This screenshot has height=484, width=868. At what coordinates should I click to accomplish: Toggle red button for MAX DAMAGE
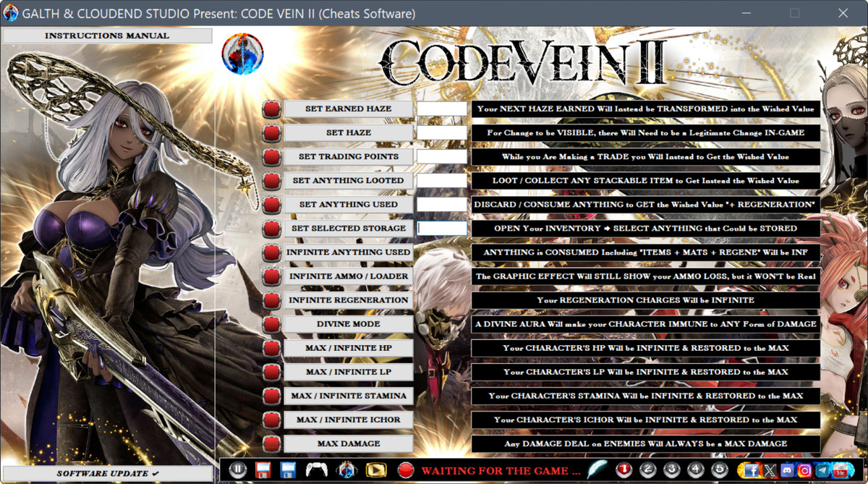271,443
